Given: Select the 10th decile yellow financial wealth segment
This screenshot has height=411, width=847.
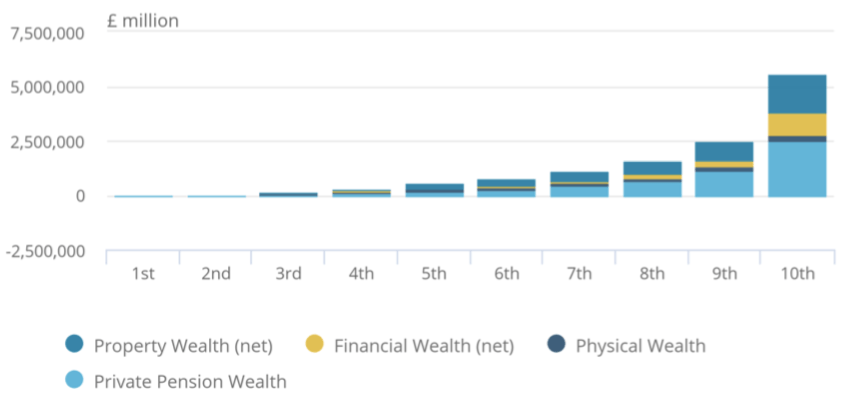Looking at the screenshot, I should click(x=796, y=124).
